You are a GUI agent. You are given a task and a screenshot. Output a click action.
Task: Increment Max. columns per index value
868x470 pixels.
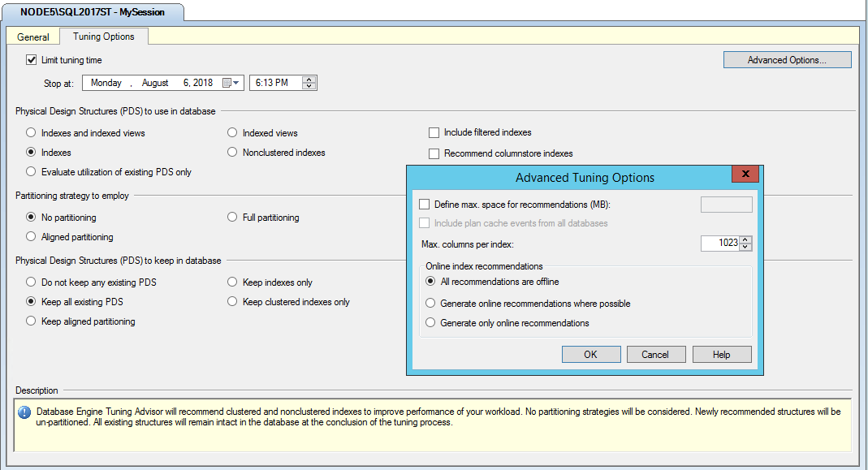[x=745, y=240]
